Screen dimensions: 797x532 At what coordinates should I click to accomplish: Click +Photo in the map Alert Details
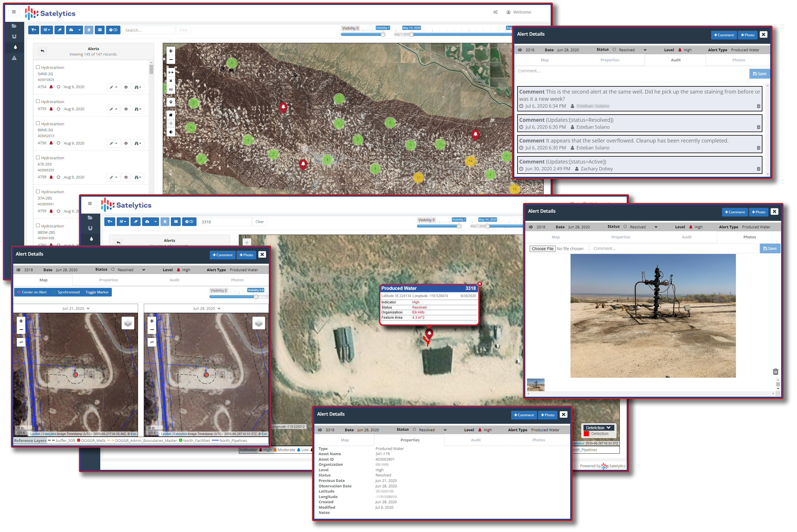[x=246, y=255]
